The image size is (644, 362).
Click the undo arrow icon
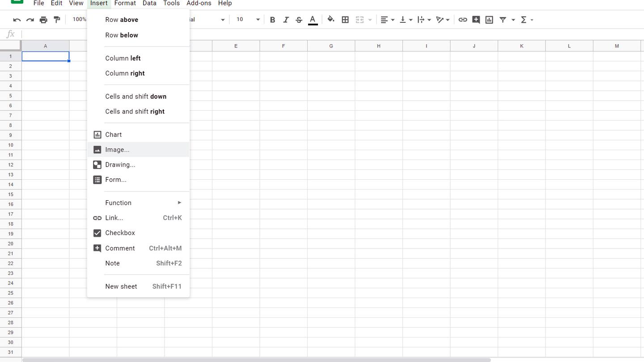(17, 20)
